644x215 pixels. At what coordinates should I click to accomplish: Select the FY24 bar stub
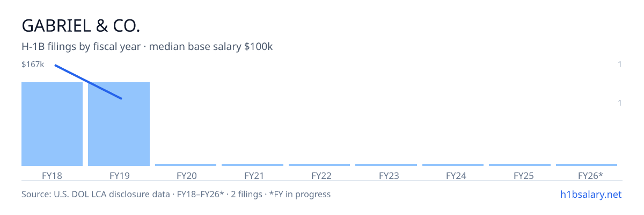tap(453, 165)
